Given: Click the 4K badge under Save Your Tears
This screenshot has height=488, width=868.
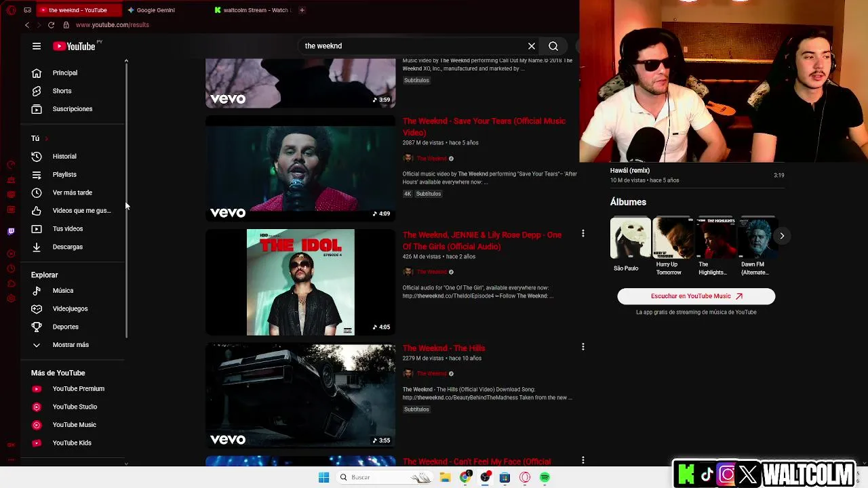Looking at the screenshot, I should 408,194.
